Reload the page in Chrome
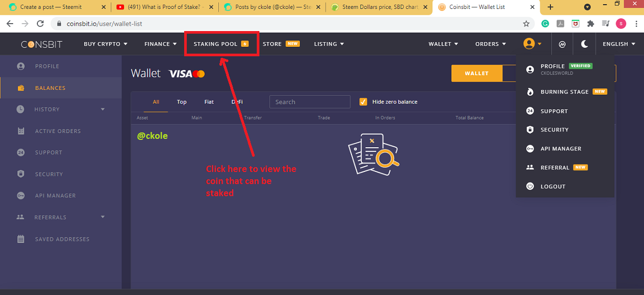Image resolution: width=644 pixels, height=295 pixels. pyautogui.click(x=40, y=24)
